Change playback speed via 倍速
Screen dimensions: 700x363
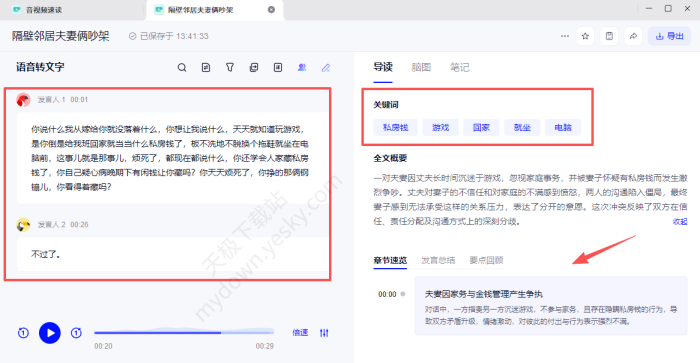pyautogui.click(x=300, y=333)
